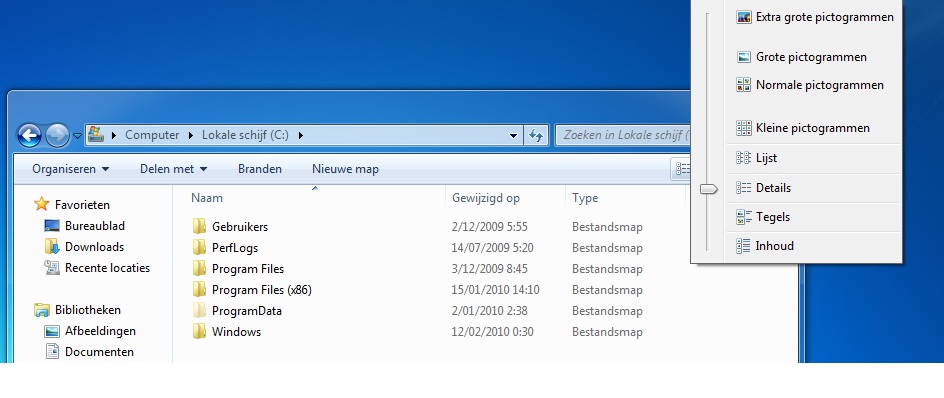Go forward with the Forward arrow button
The image size is (944, 398).
[57, 135]
